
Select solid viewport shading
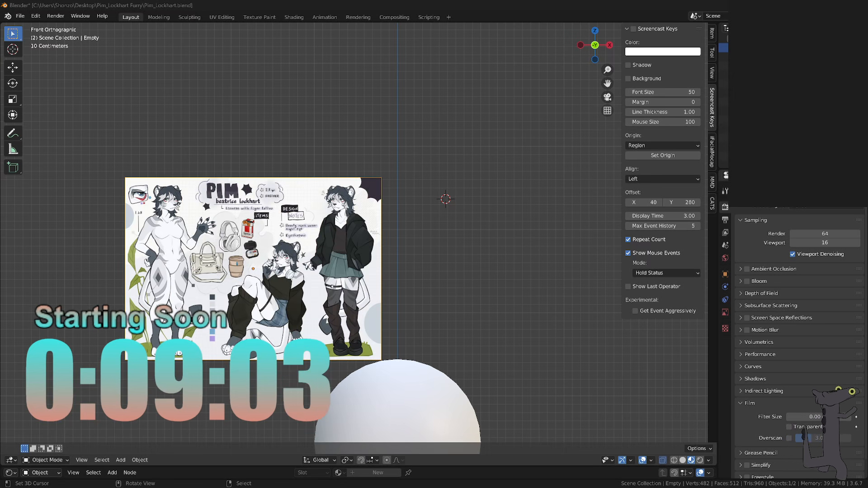pos(683,460)
